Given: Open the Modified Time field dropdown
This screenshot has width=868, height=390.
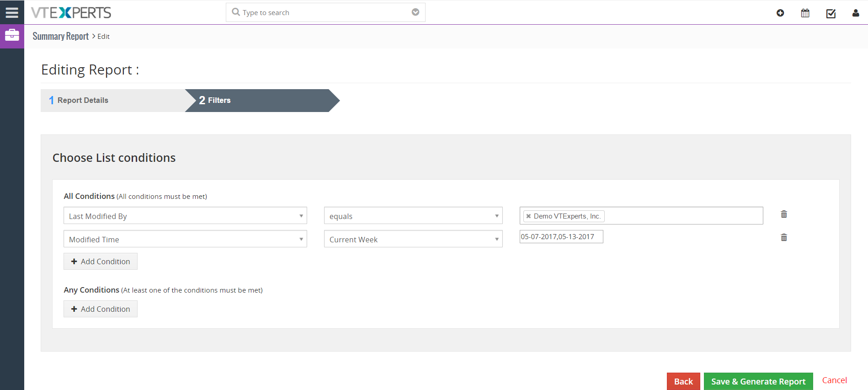Looking at the screenshot, I should click(185, 239).
